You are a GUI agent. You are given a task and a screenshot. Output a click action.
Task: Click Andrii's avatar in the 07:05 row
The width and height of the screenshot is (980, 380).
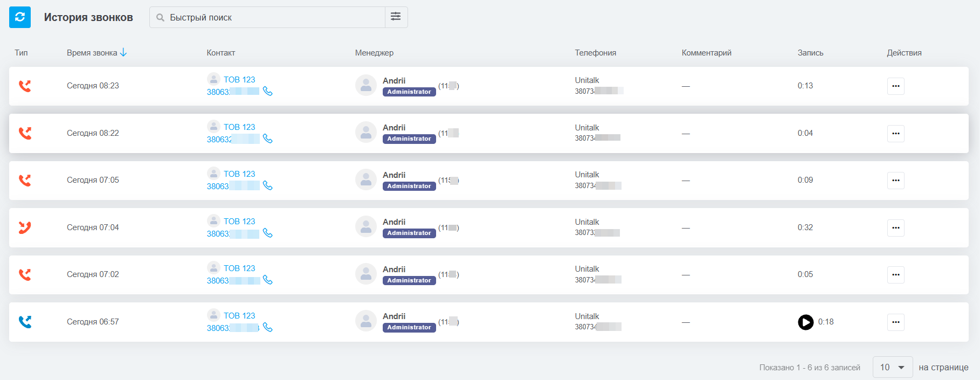coord(365,180)
